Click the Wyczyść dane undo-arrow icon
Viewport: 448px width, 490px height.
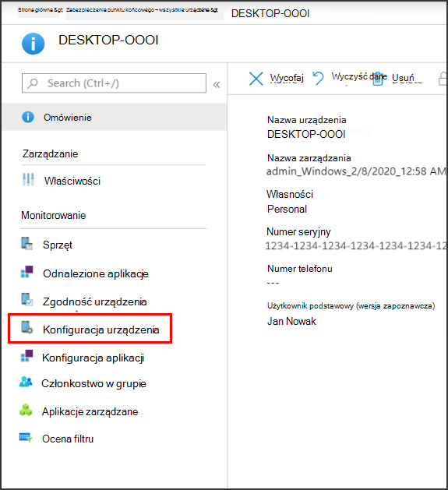[318, 78]
